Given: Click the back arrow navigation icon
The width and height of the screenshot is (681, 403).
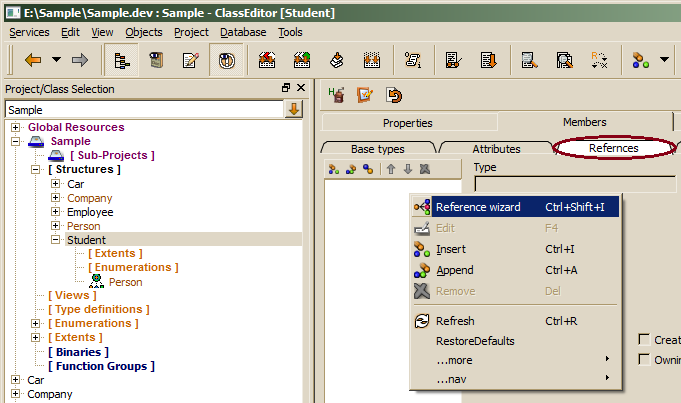Looking at the screenshot, I should point(32,61).
